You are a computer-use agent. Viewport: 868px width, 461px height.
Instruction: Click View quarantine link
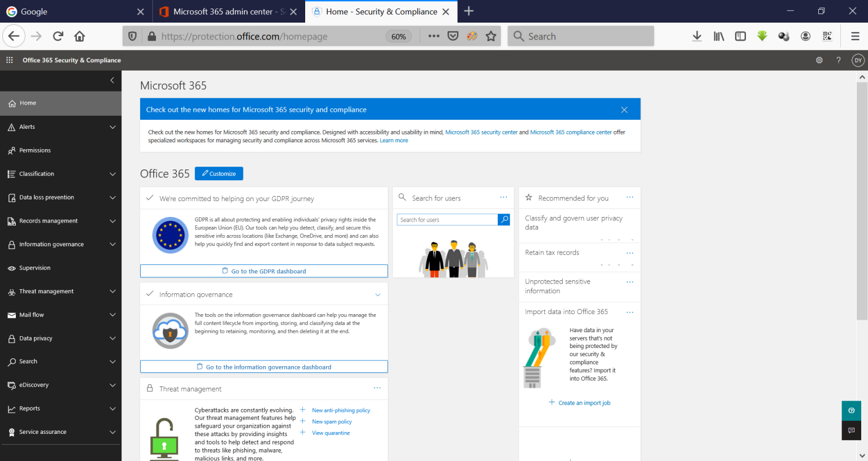[331, 433]
